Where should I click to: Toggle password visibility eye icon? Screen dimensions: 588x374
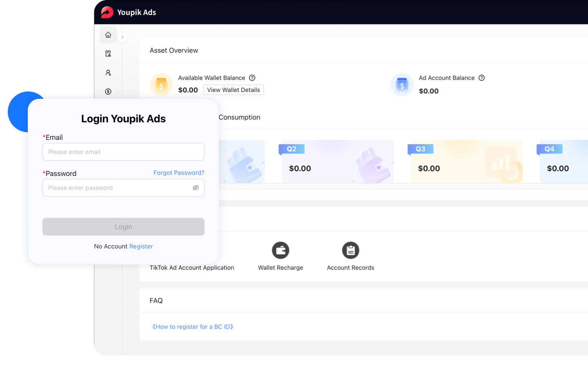click(196, 188)
